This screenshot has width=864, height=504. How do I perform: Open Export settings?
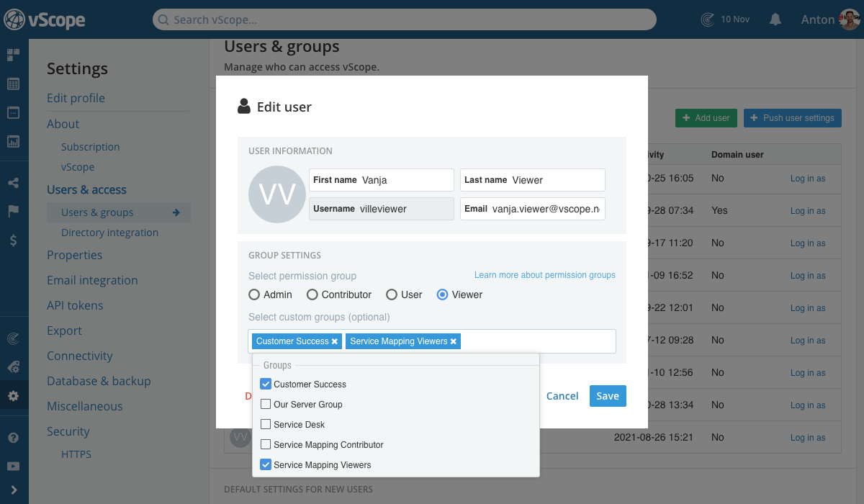pos(64,330)
